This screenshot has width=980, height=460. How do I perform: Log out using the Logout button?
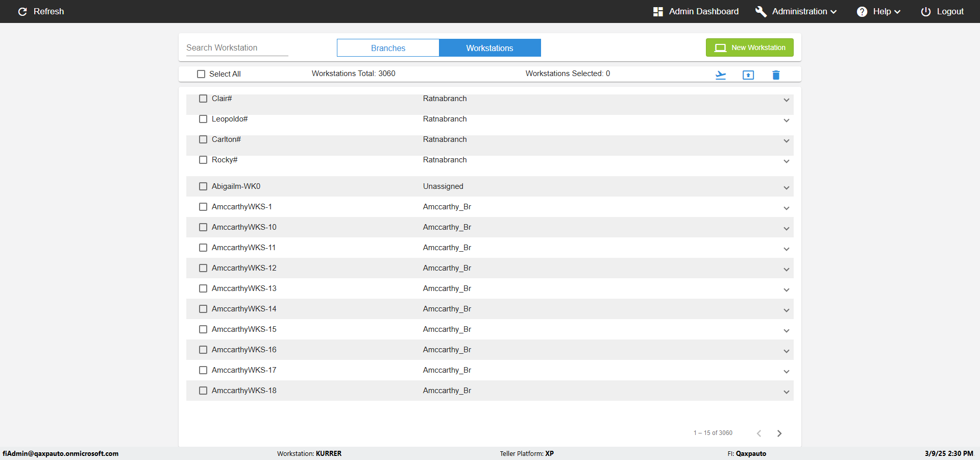942,11
